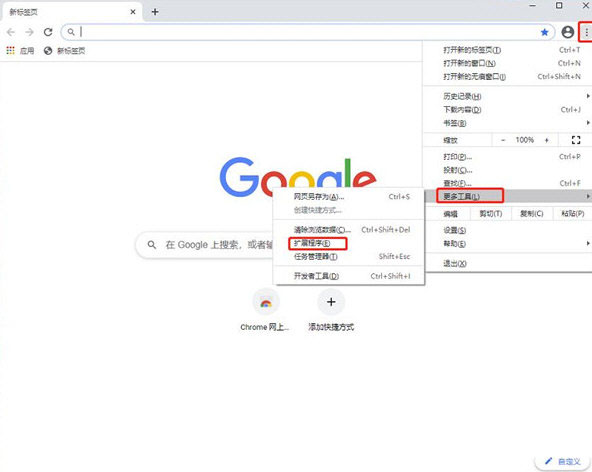Viewport: 592px width, 472px height.
Task: Click the reload page icon
Action: coord(48,32)
